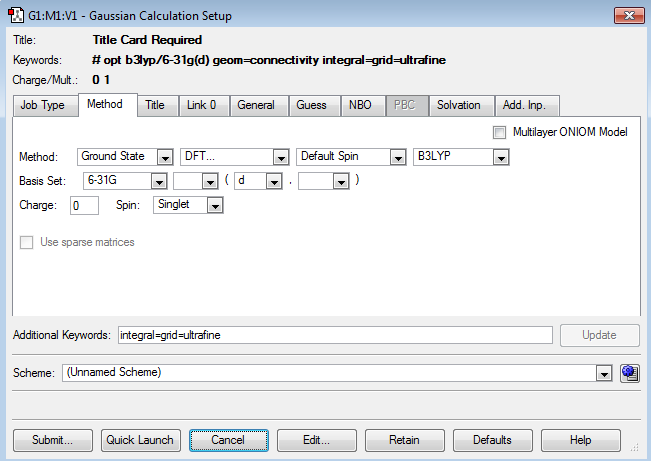Open the diffuse functions dropdown after 6-31G
Screen dimensions: 651x461
(210, 181)
